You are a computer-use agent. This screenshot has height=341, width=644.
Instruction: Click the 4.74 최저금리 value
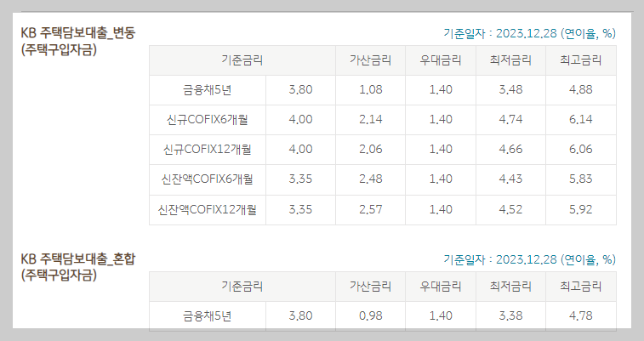(x=510, y=119)
